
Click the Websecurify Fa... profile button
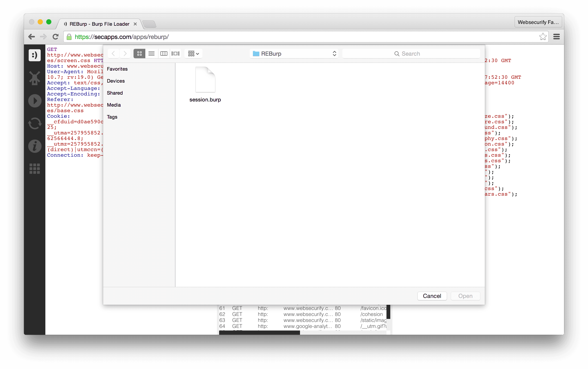[x=538, y=22]
